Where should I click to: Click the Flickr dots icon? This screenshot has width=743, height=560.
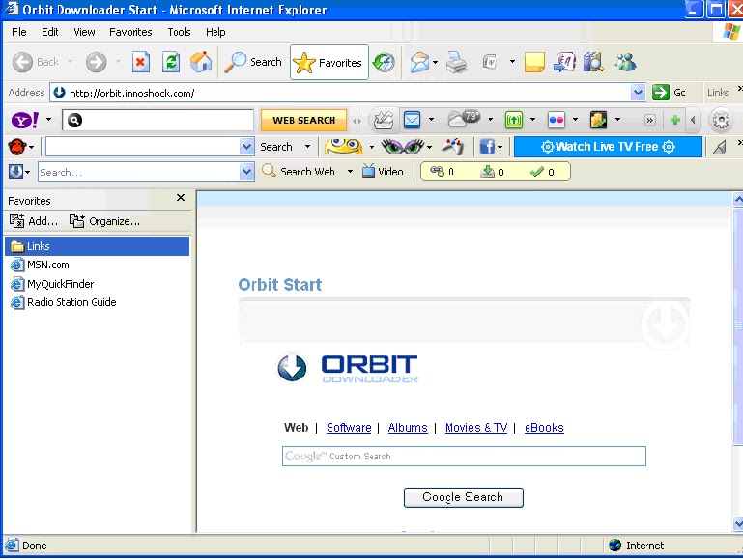tap(557, 120)
